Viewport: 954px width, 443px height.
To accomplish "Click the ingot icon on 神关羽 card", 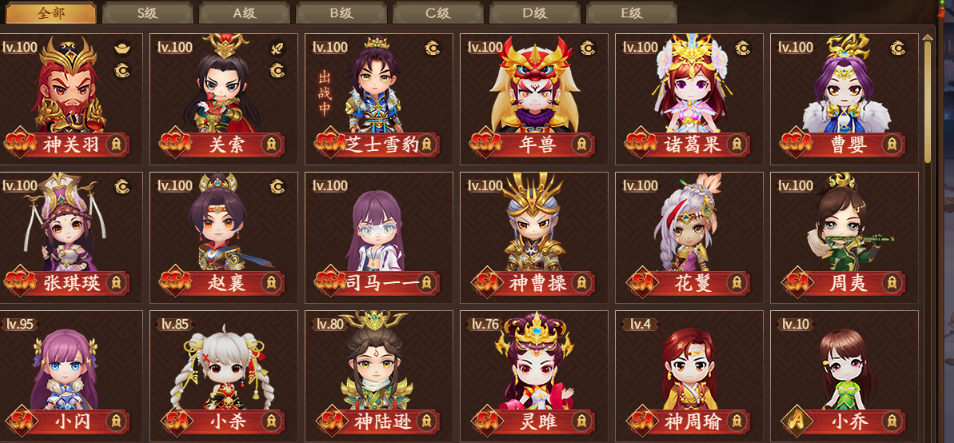I will [x=122, y=48].
